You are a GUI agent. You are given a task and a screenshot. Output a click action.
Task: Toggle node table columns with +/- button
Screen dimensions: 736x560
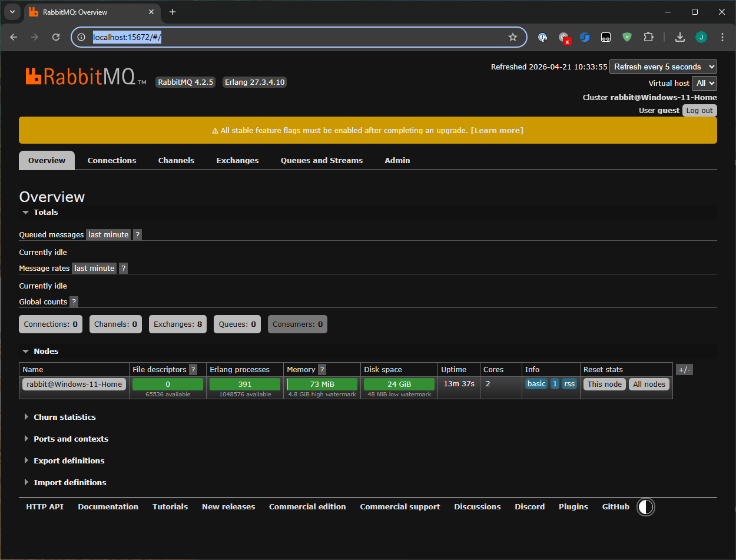[684, 370]
